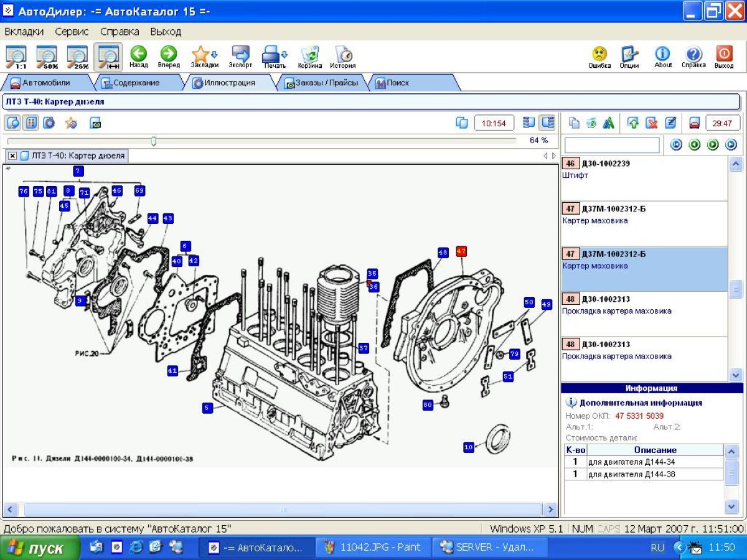
Task: Select callout 47 on the flywheel housing
Action: pos(461,251)
